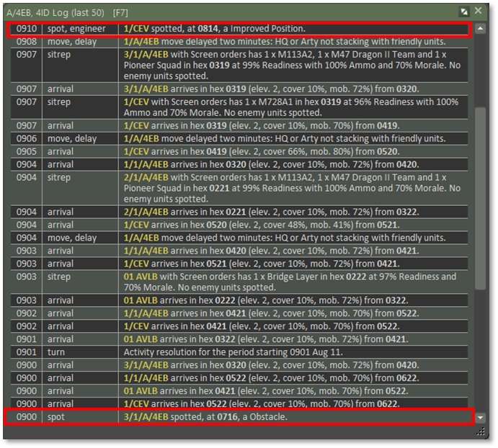Click unit 2/1/A/4EB in the 0904 sitrep

coord(146,177)
